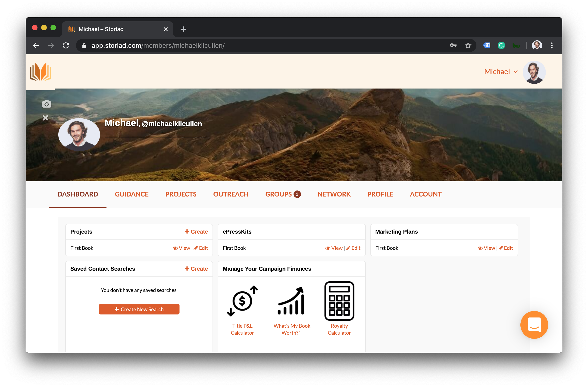Open Chrome three-dot menu
Screen dimensions: 588x387
pos(552,45)
